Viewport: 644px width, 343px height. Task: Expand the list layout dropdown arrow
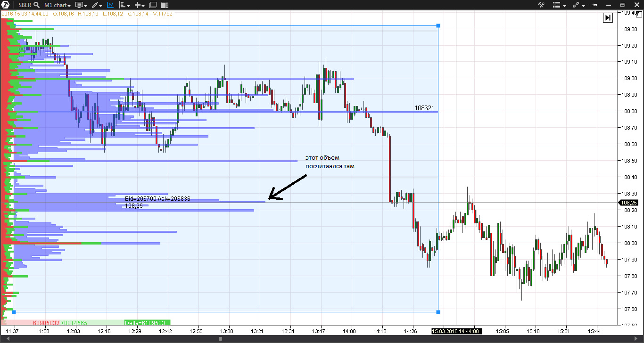pos(564,5)
